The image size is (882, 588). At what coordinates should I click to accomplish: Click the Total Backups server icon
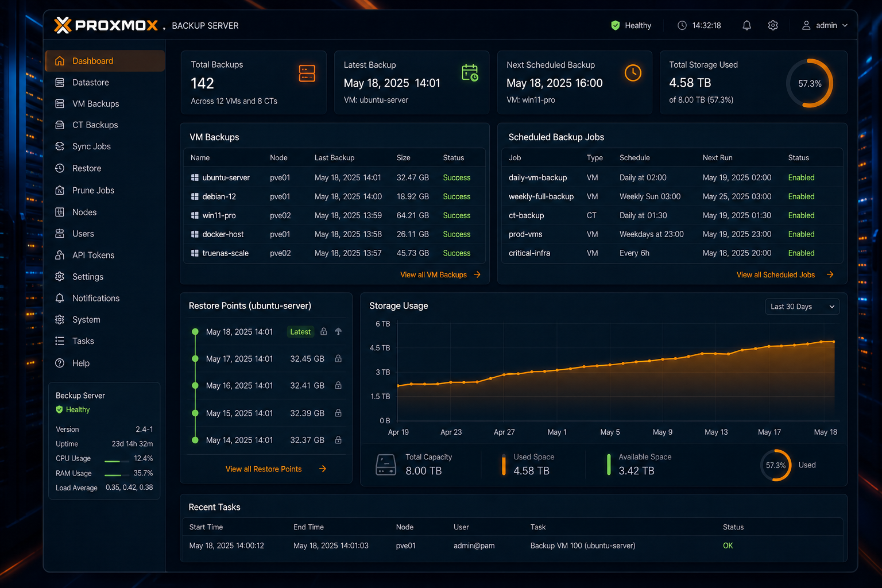coord(307,73)
